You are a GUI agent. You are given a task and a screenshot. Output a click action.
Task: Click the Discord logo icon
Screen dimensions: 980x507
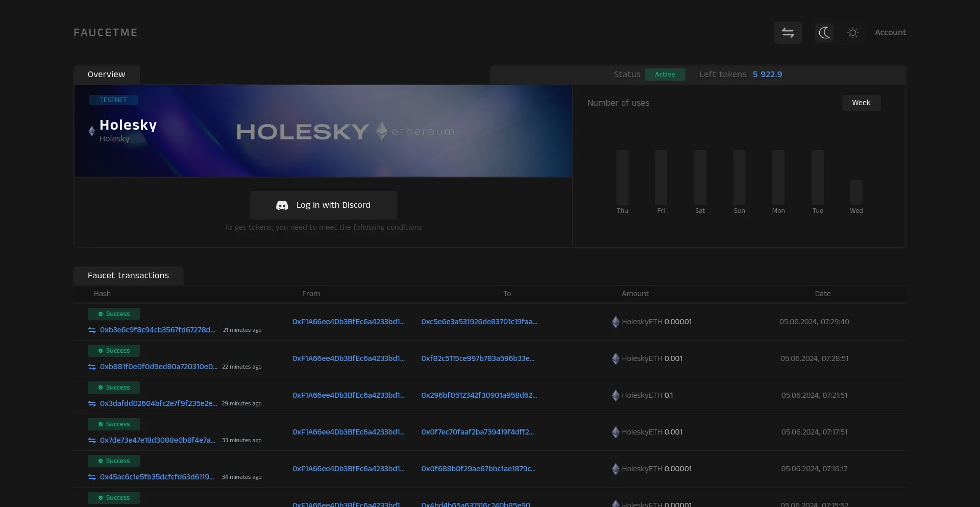[282, 205]
